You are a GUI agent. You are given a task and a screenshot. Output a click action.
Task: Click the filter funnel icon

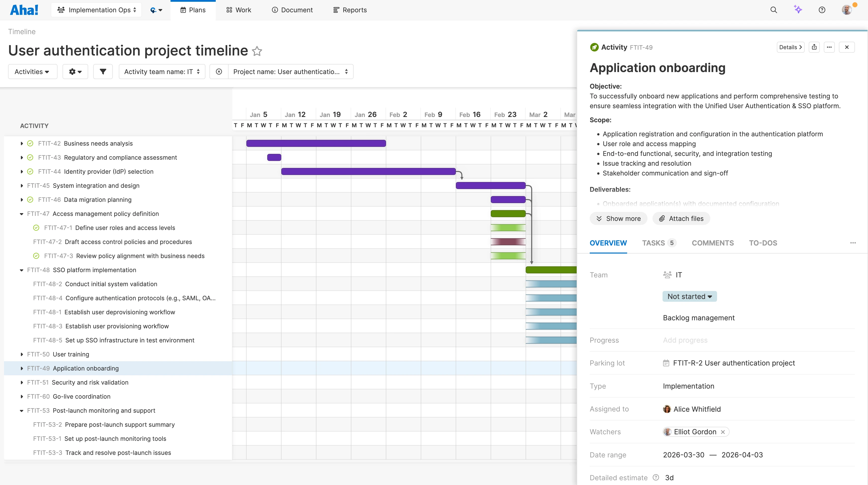[x=103, y=71]
